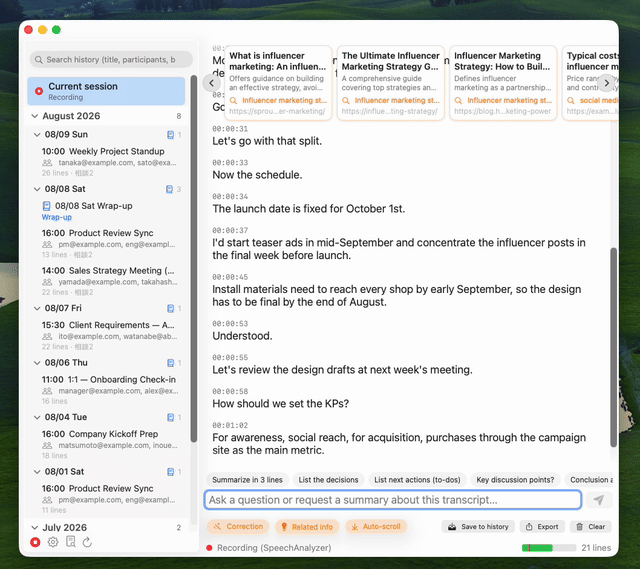Open the wrap-up notes icon in sidebar footer

point(71,542)
